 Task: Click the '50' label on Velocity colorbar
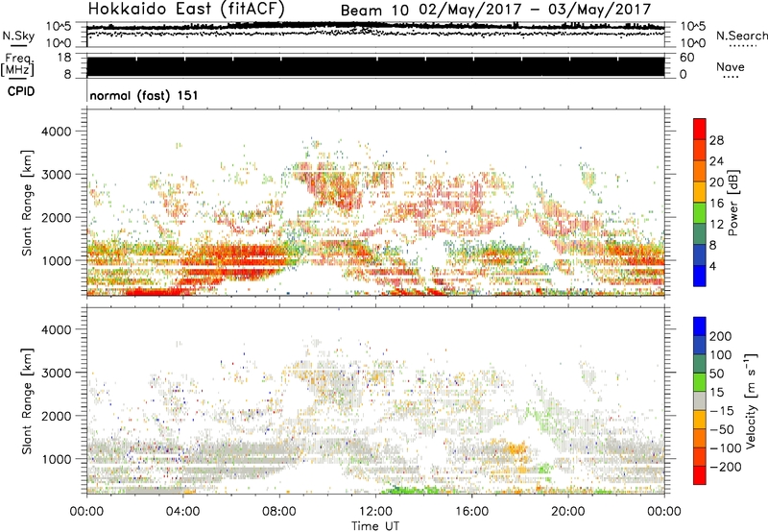(716, 374)
